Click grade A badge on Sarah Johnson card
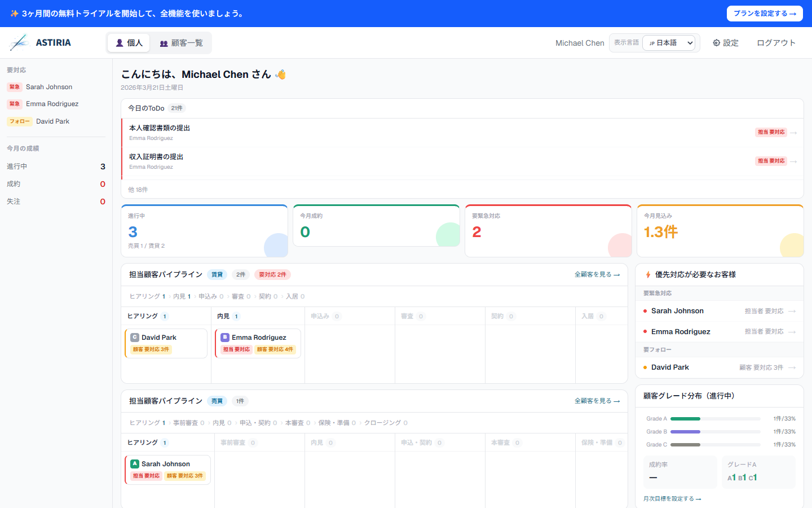The height and width of the screenshot is (508, 812). 135,464
